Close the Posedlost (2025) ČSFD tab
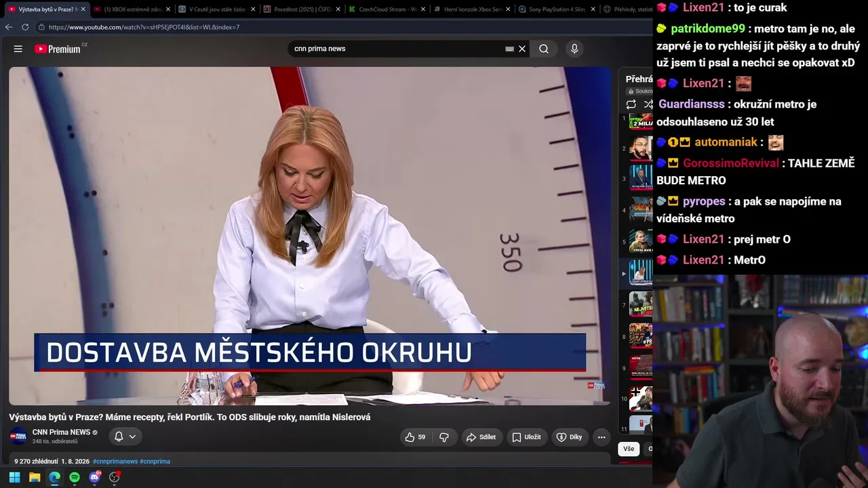The height and width of the screenshot is (488, 868). click(x=338, y=9)
